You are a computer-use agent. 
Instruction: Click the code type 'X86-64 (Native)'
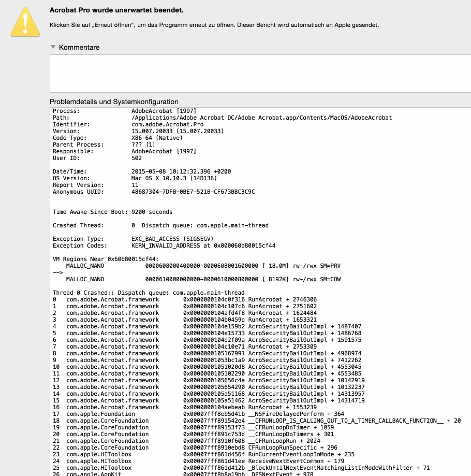(x=157, y=138)
